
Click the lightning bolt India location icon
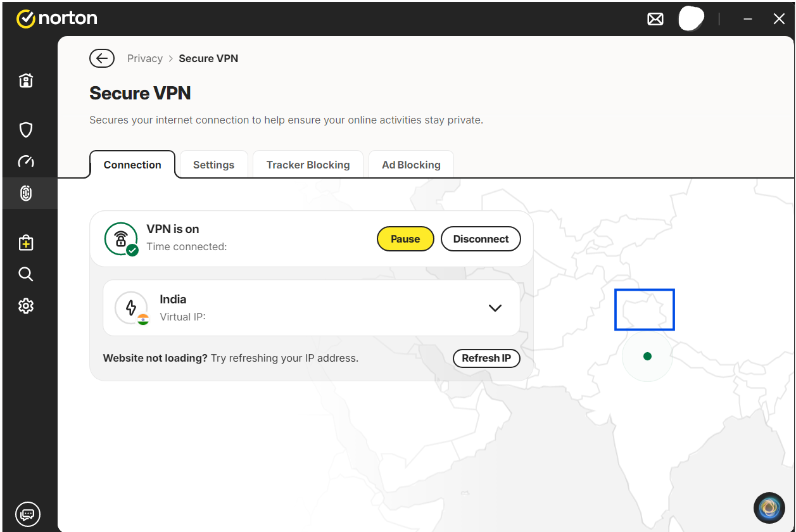pos(131,308)
